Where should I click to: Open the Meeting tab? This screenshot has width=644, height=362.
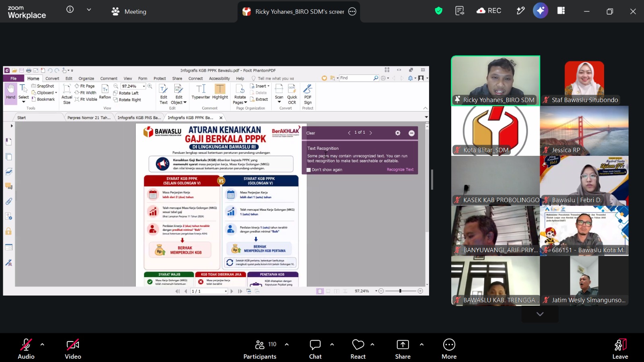129,12
